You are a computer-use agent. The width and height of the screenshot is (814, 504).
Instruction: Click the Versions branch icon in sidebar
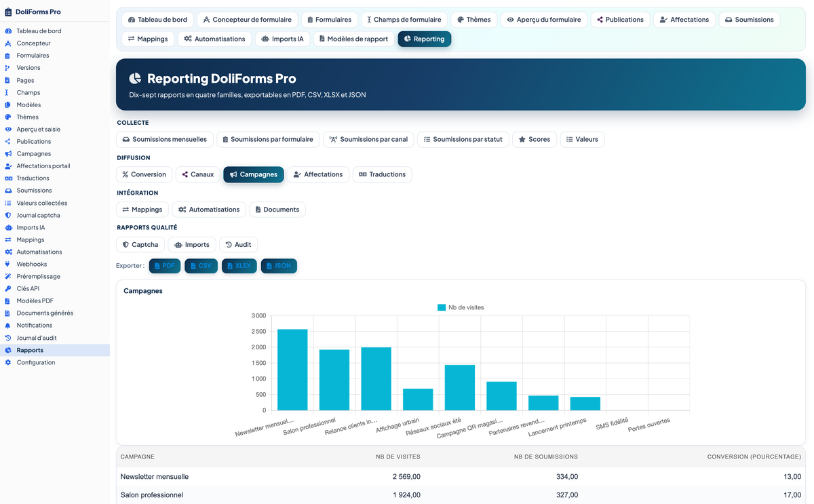point(8,68)
